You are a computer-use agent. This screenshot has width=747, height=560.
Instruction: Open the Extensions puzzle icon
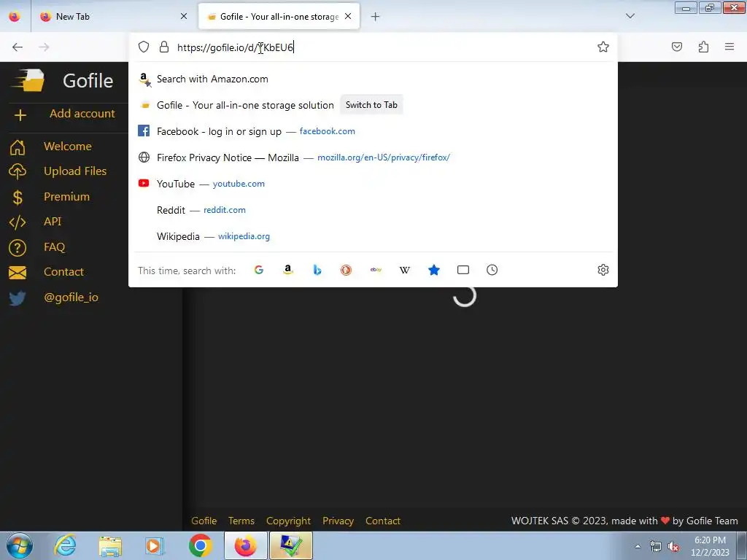pos(703,47)
